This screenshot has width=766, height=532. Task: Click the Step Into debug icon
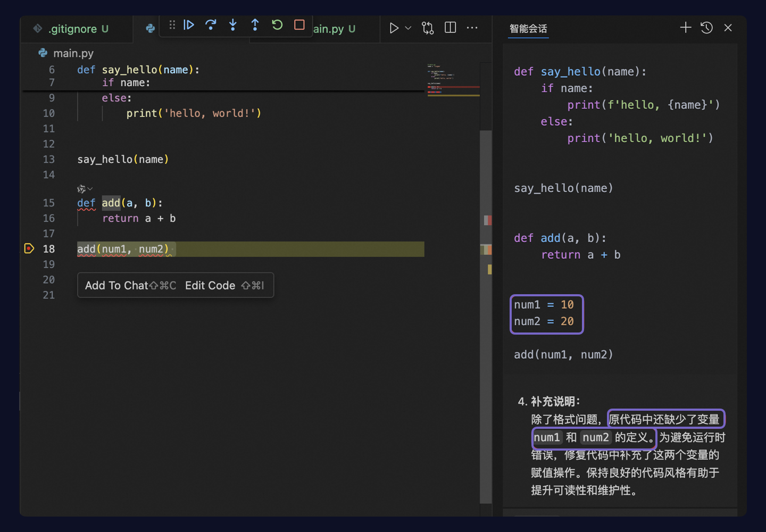[x=233, y=24]
